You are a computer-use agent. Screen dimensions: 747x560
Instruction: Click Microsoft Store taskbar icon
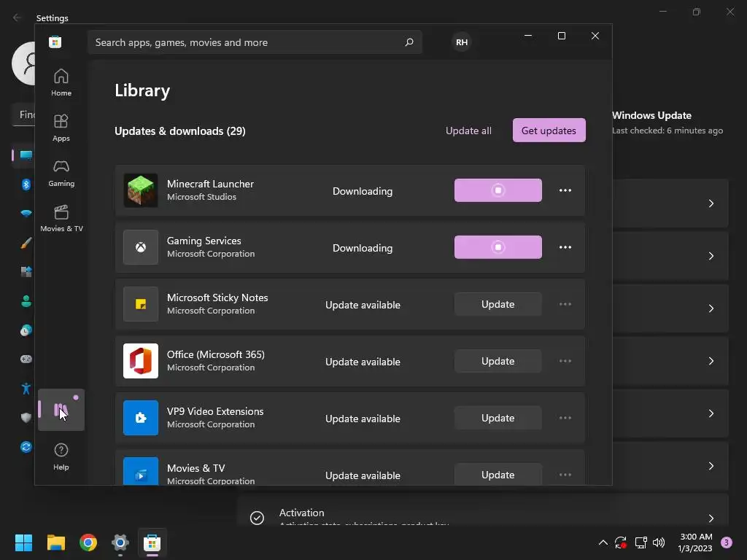(152, 542)
